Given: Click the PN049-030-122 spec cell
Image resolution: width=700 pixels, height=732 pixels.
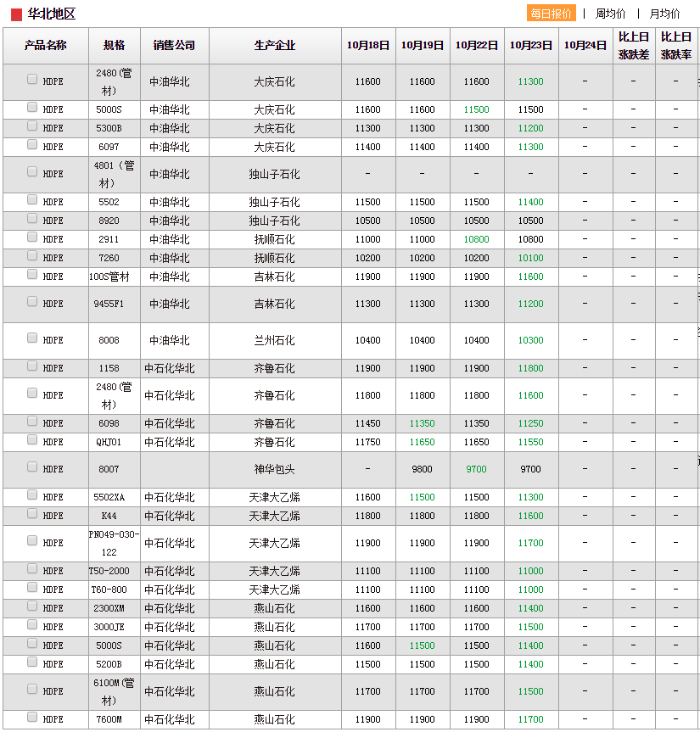Looking at the screenshot, I should point(114,543).
